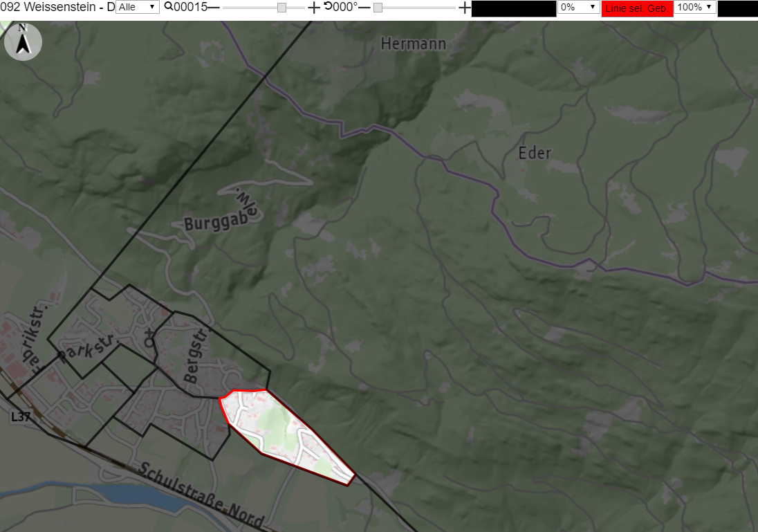Open the 100% dropdown
The width and height of the screenshot is (758, 532).
point(694,7)
